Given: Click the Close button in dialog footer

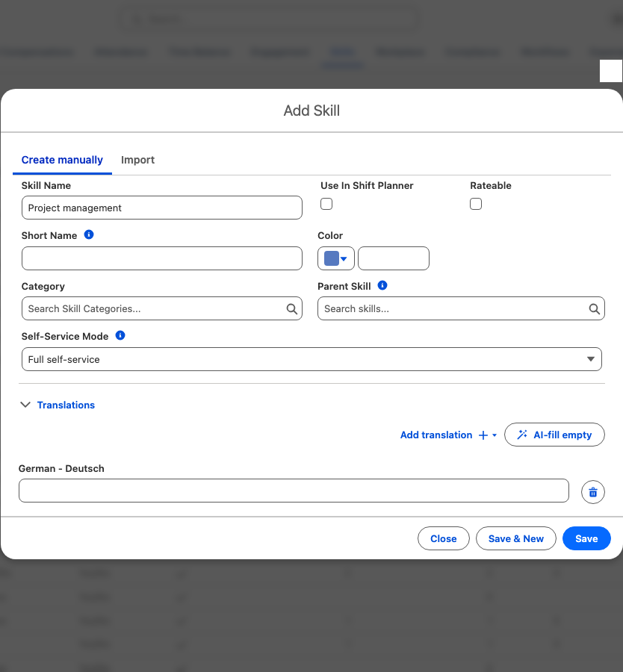Looking at the screenshot, I should coord(444,538).
